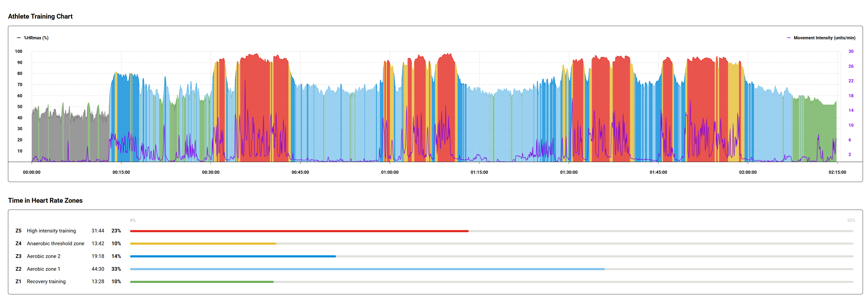The width and height of the screenshot is (868, 301).
Task: Select the Recovery training label
Action: pos(46,281)
